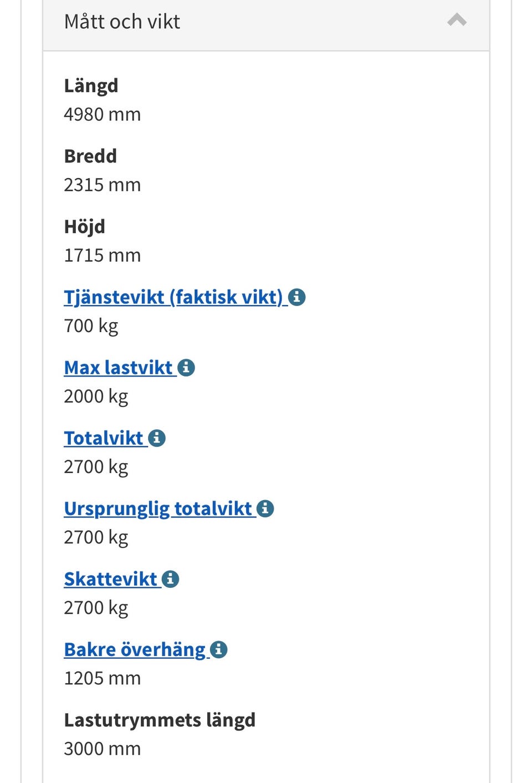Follow the Max lastvikt link
Screen dimensions: 532x783
pos(118,368)
